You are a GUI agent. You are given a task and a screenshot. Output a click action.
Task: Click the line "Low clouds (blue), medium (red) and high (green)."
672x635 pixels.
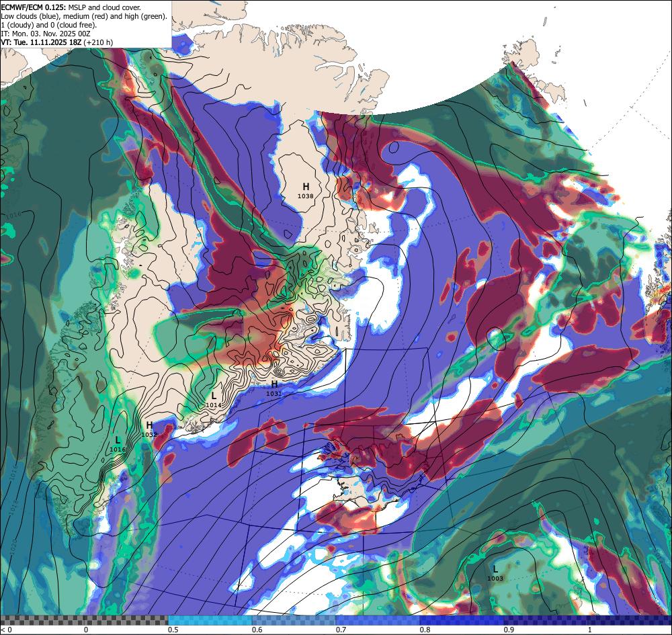(x=84, y=16)
